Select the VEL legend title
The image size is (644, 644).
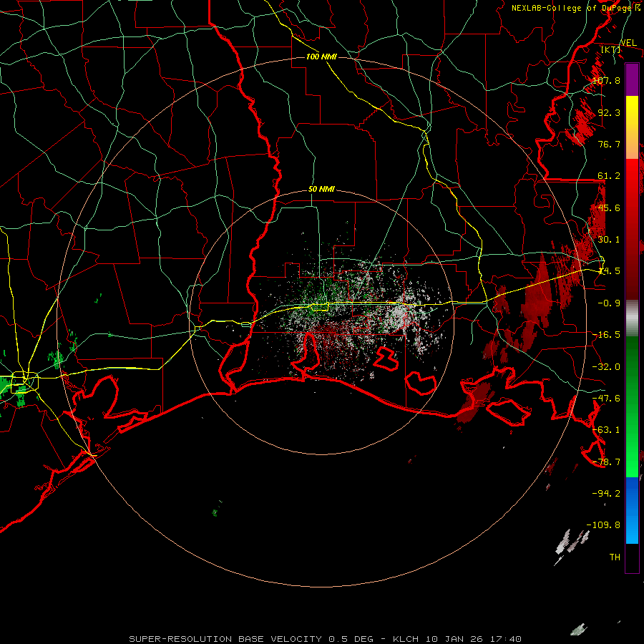(x=628, y=43)
